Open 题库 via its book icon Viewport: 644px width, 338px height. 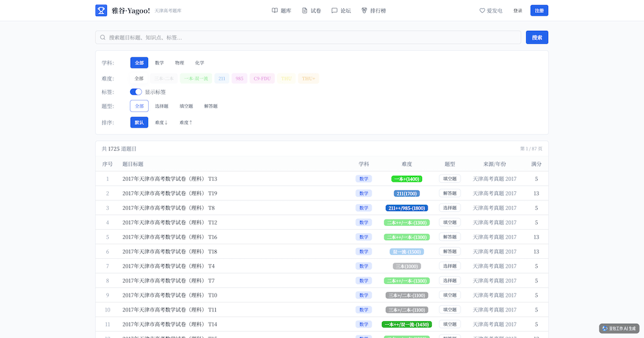(275, 11)
